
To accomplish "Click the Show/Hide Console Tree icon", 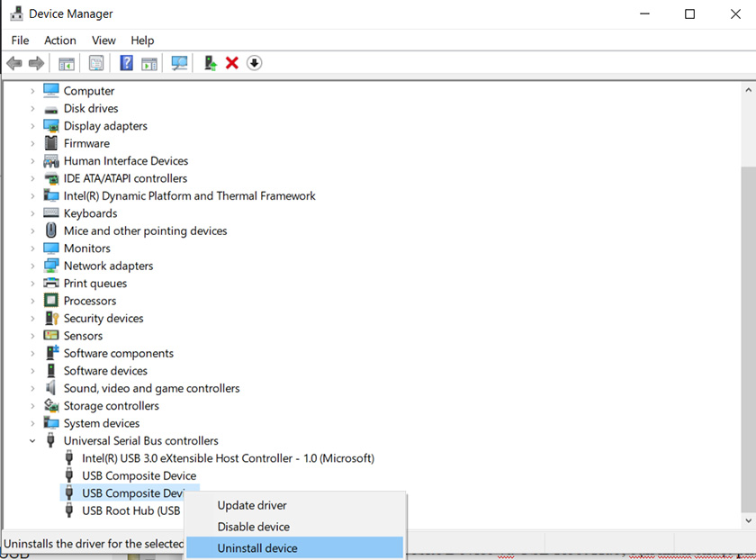I will pyautogui.click(x=66, y=63).
